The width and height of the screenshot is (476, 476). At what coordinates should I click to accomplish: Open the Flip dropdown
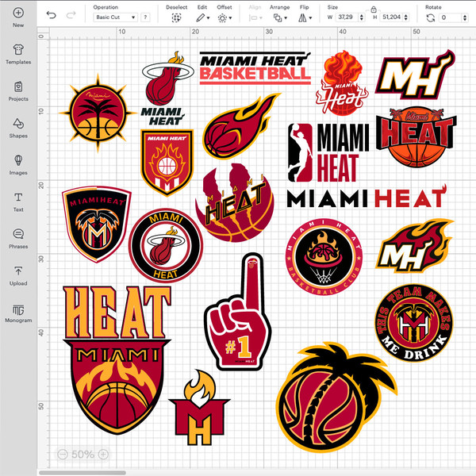(x=305, y=18)
